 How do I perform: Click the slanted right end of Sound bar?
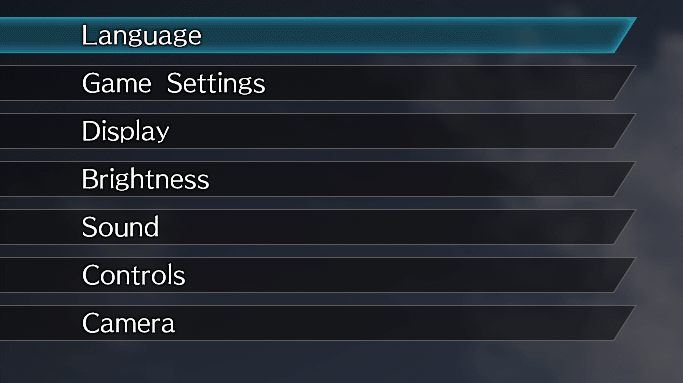tap(625, 227)
